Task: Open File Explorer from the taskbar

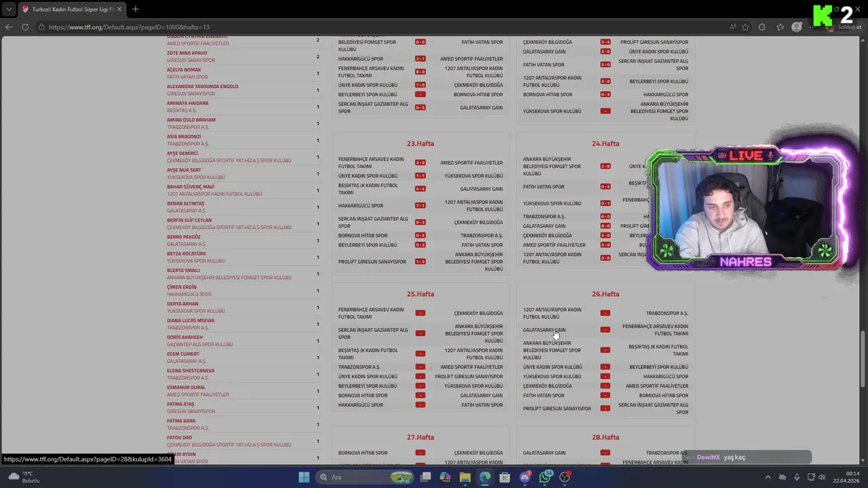Action: click(x=465, y=477)
